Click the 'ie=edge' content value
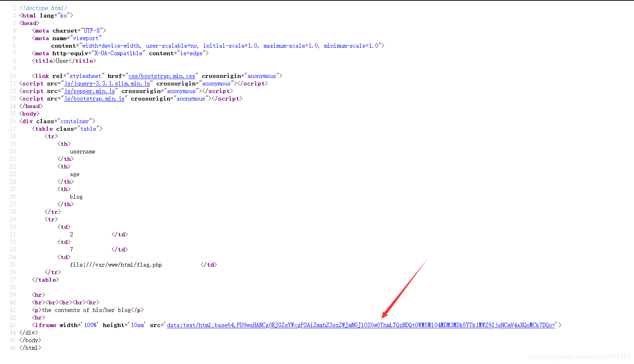 coord(191,53)
